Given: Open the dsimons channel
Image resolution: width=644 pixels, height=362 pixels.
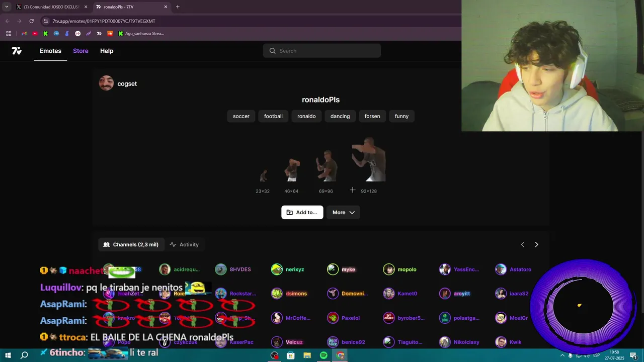Looking at the screenshot, I should click(289, 294).
